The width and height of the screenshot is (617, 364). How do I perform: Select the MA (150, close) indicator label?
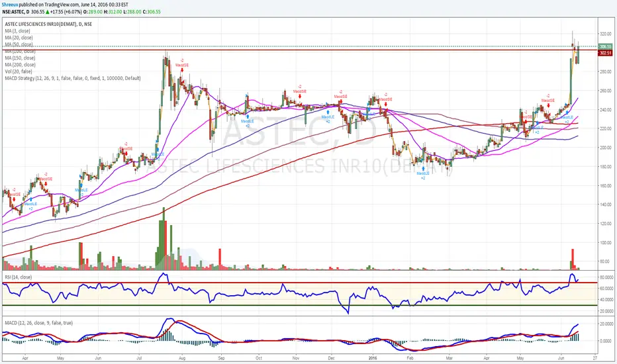click(20, 58)
